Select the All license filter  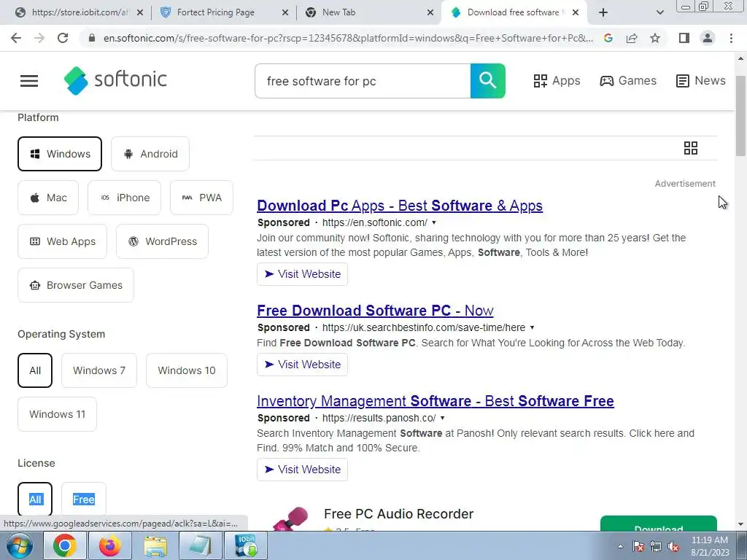point(35,499)
